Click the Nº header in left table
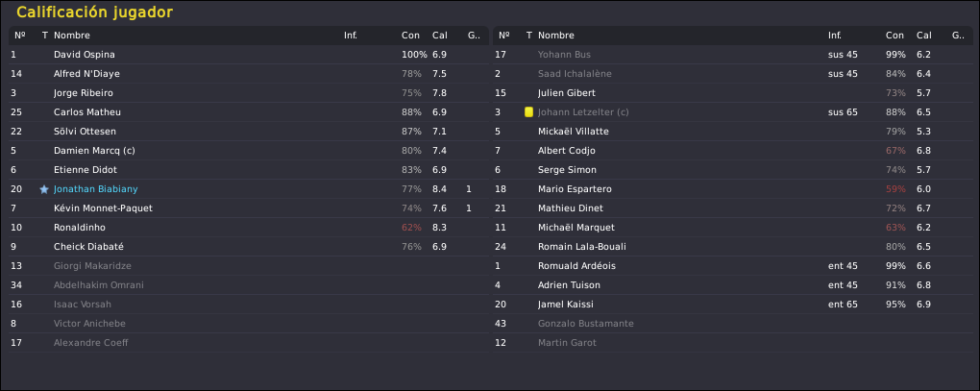The width and height of the screenshot is (980, 391). (20, 36)
